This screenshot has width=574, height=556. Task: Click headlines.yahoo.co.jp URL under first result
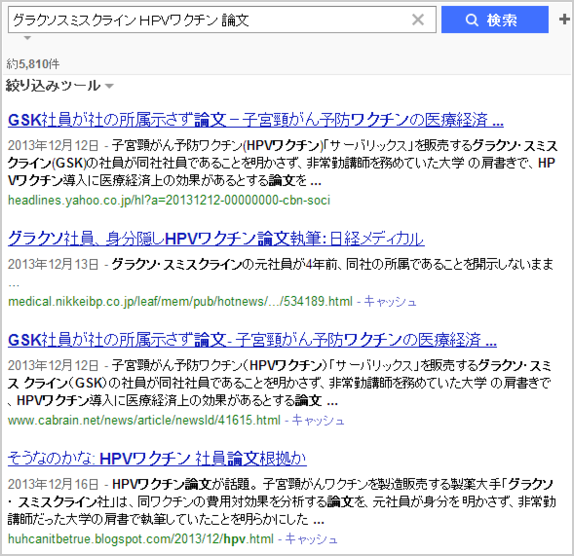(169, 200)
